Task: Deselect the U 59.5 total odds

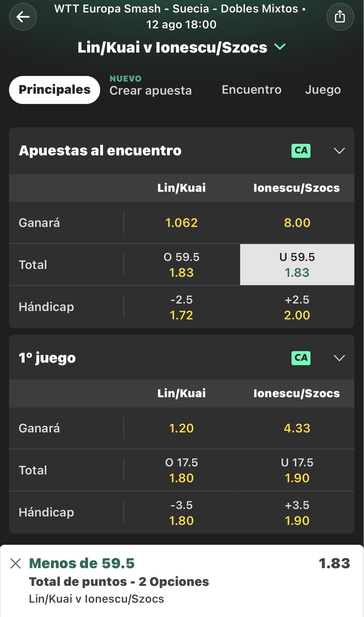Action: pyautogui.click(x=297, y=265)
